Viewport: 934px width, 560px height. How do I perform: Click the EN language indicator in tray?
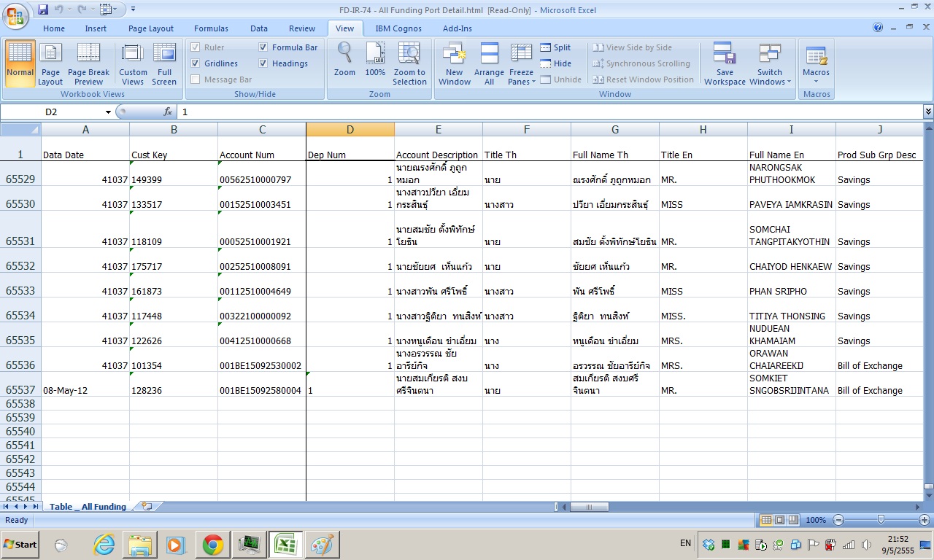(x=685, y=543)
